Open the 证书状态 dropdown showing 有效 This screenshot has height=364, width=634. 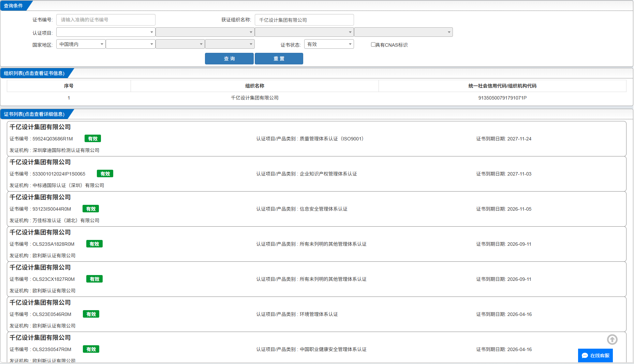(x=329, y=44)
